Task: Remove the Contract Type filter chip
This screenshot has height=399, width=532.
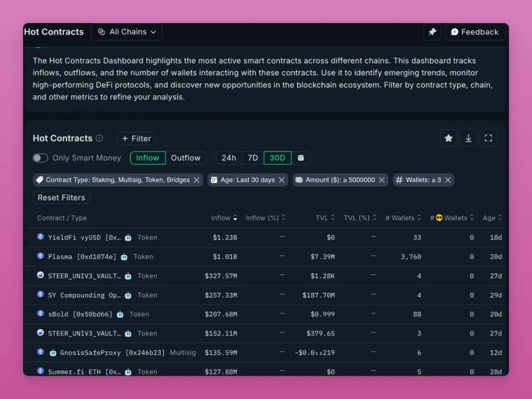Action: click(x=197, y=180)
